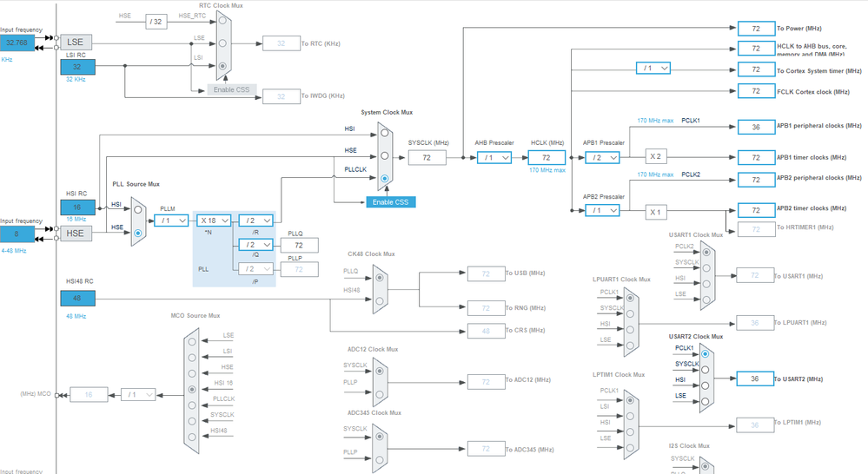Open the APB1 Prescaler /2 dropdown
Viewport: 868px width, 474px height.
602,158
